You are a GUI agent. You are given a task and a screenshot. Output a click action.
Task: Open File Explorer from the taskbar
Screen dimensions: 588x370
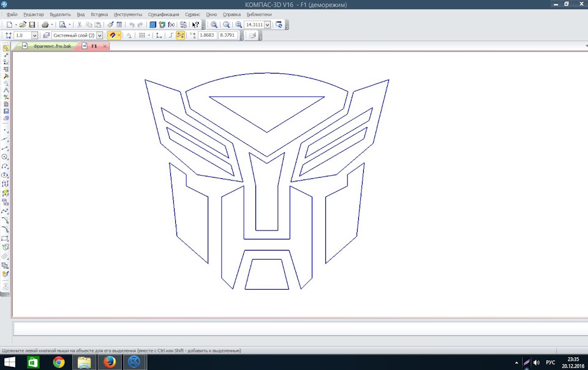tap(84, 363)
